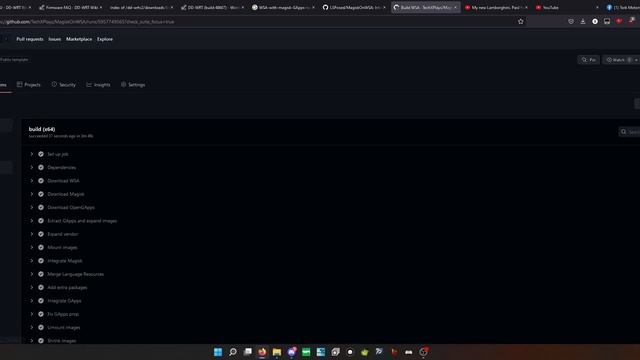Screen dimensions: 640x360
Task: Open the Issues page in header
Action: (x=54, y=39)
